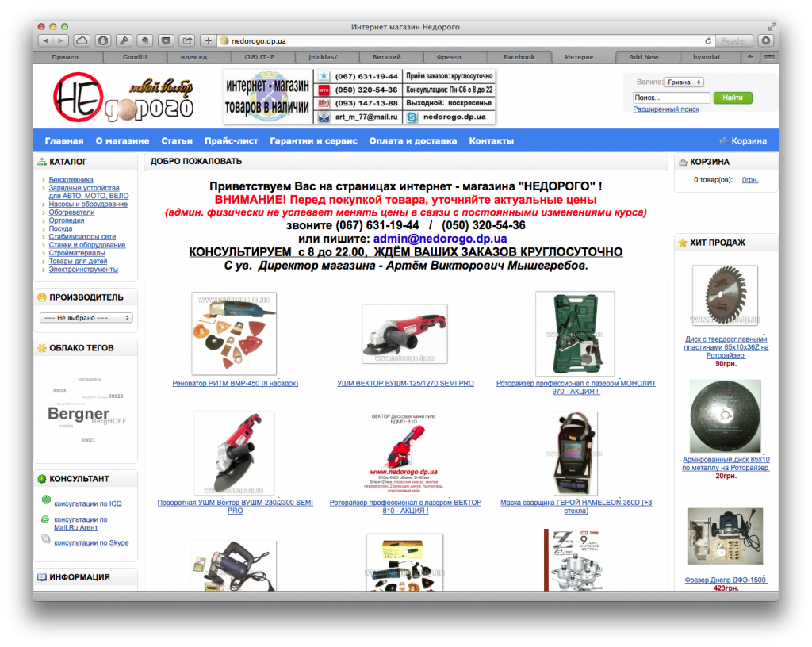812x647 pixels.
Task: Click the ICQ consultation icon
Action: tap(46, 498)
